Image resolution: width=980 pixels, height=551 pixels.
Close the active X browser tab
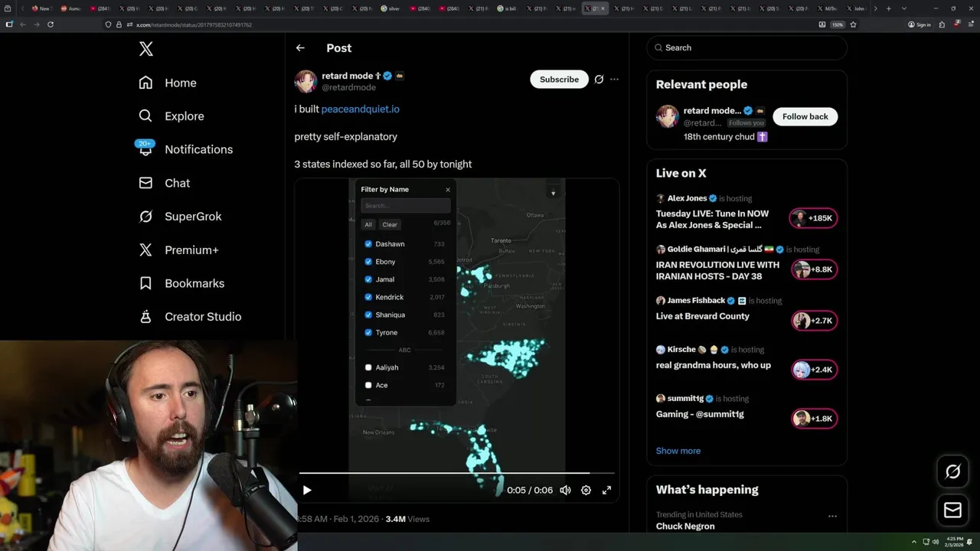pos(603,8)
